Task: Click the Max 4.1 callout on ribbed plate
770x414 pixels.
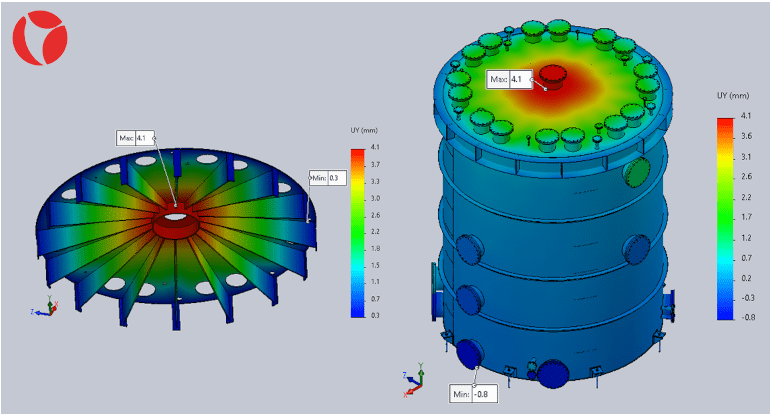Action: pos(135,138)
